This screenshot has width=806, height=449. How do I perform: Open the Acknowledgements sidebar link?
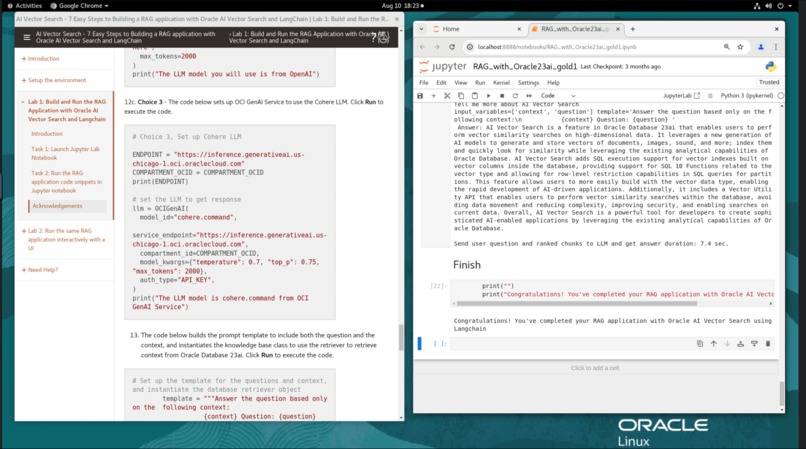click(x=57, y=206)
